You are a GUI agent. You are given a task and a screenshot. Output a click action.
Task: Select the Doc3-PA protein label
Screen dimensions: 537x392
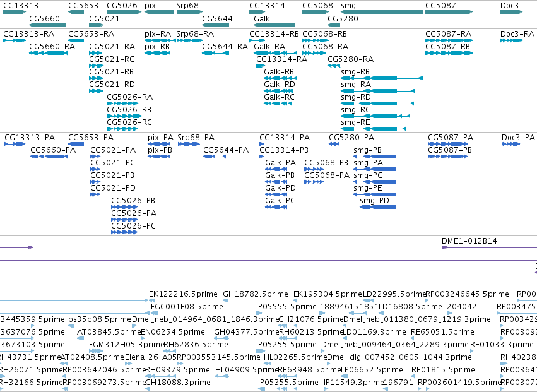(518, 138)
